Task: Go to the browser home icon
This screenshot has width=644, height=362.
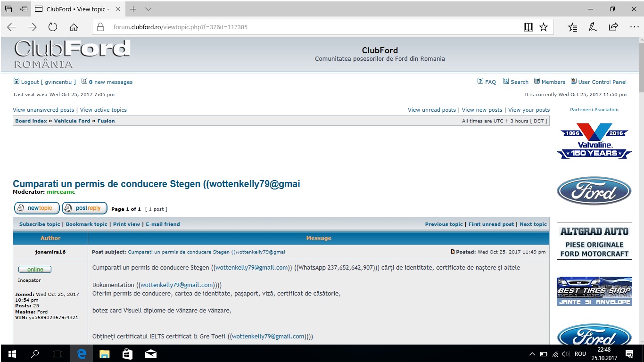Action: pyautogui.click(x=74, y=27)
